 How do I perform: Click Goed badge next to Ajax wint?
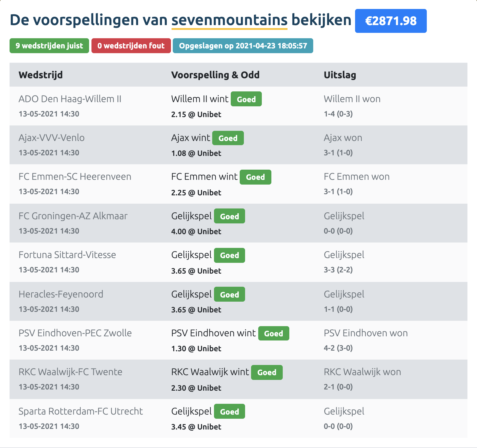pos(228,138)
